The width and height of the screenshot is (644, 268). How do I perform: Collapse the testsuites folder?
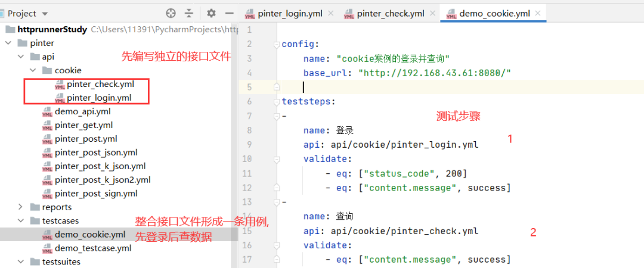(20, 261)
